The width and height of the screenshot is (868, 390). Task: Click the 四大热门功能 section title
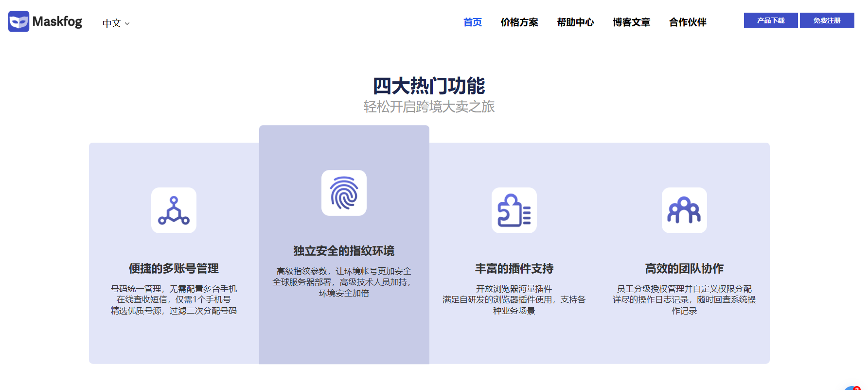coord(429,86)
